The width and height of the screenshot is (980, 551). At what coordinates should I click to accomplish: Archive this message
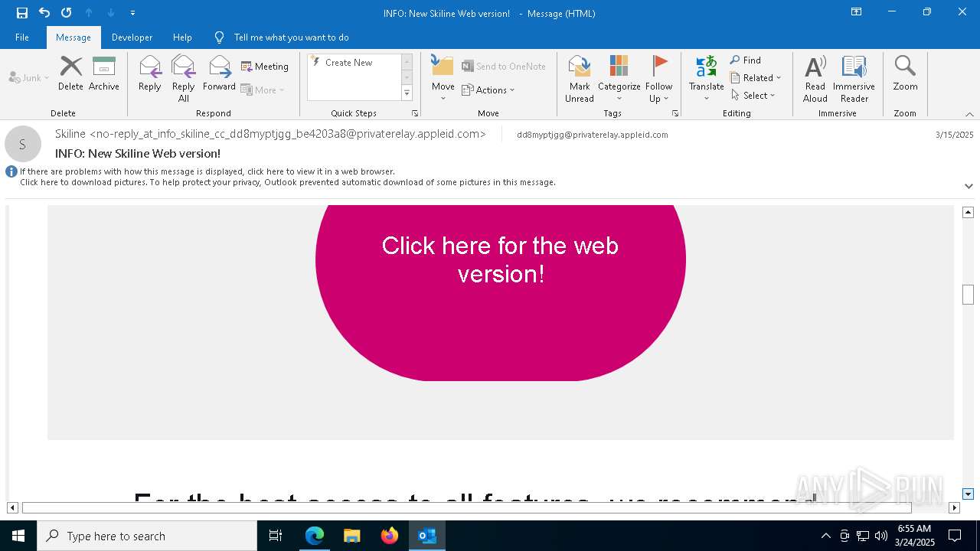[104, 74]
